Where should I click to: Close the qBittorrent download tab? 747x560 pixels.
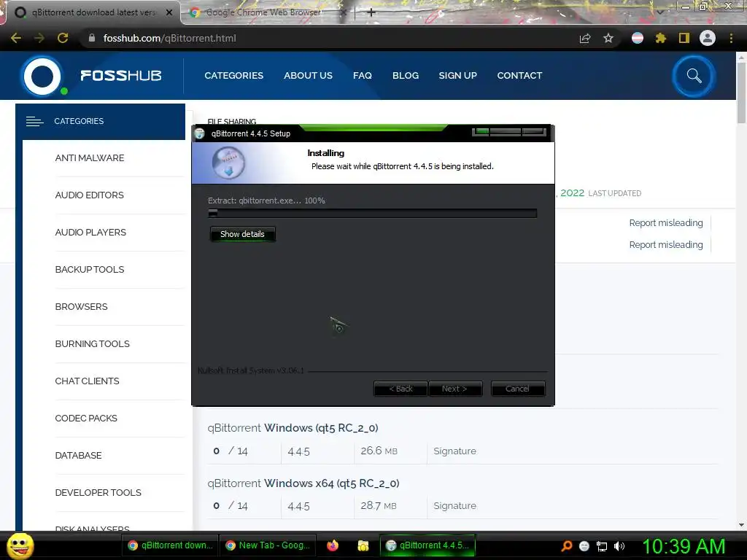click(x=169, y=12)
